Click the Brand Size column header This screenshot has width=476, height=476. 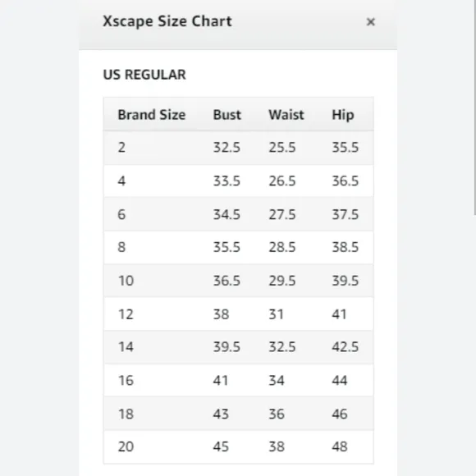152,115
